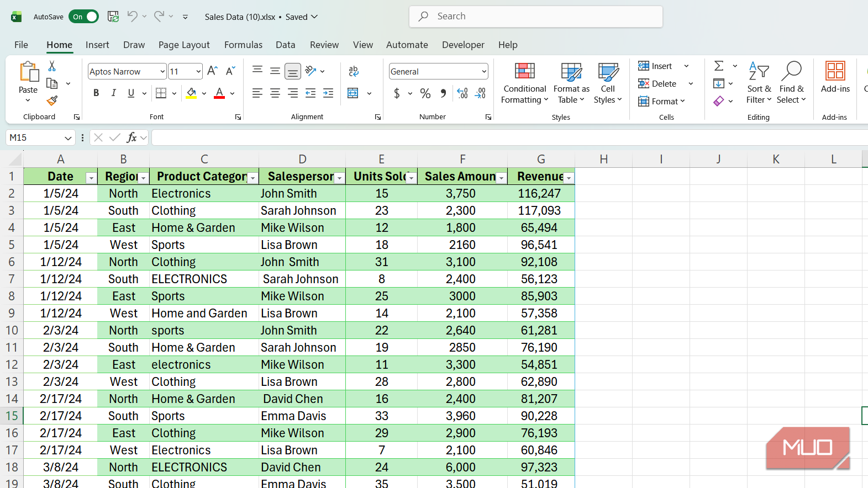Viewport: 868px width, 488px height.
Task: Click the Insert Function fx icon
Action: pos(131,137)
